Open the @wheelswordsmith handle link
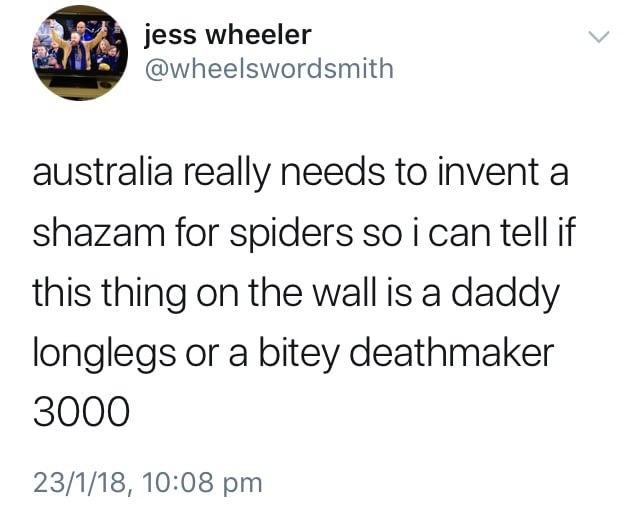 click(269, 68)
